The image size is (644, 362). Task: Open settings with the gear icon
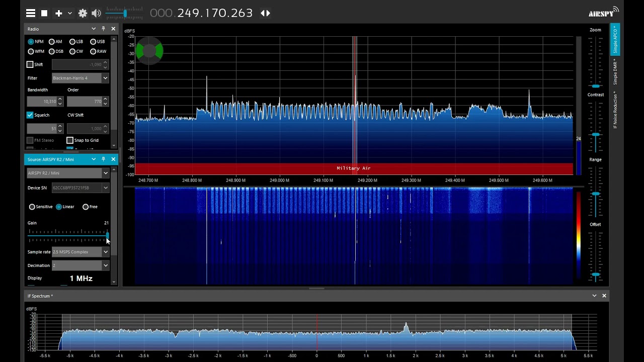[83, 13]
